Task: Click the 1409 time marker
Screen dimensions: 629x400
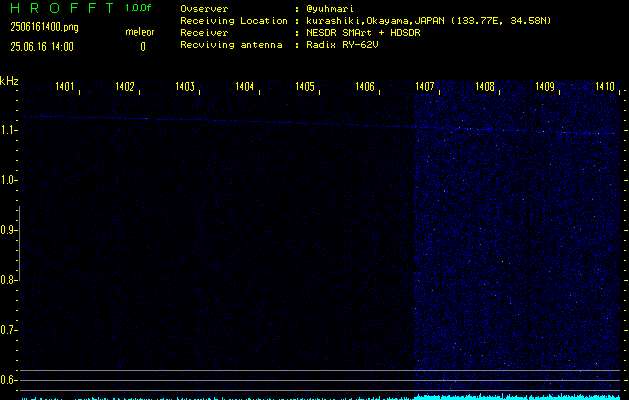Action: (x=545, y=86)
